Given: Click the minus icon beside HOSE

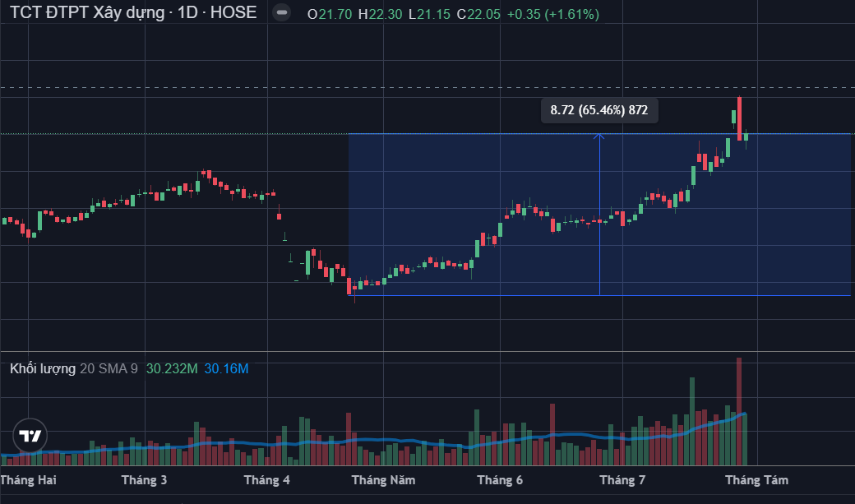Looking at the screenshot, I should point(281,14).
